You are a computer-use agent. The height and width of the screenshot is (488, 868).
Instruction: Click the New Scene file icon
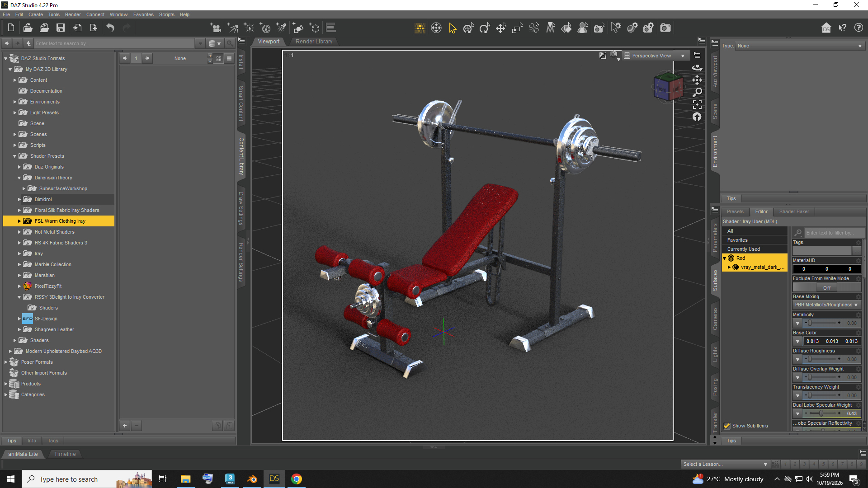point(11,28)
